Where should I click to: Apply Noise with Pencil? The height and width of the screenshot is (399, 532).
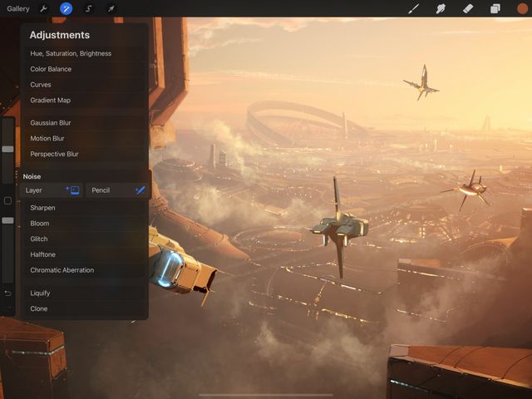(116, 190)
